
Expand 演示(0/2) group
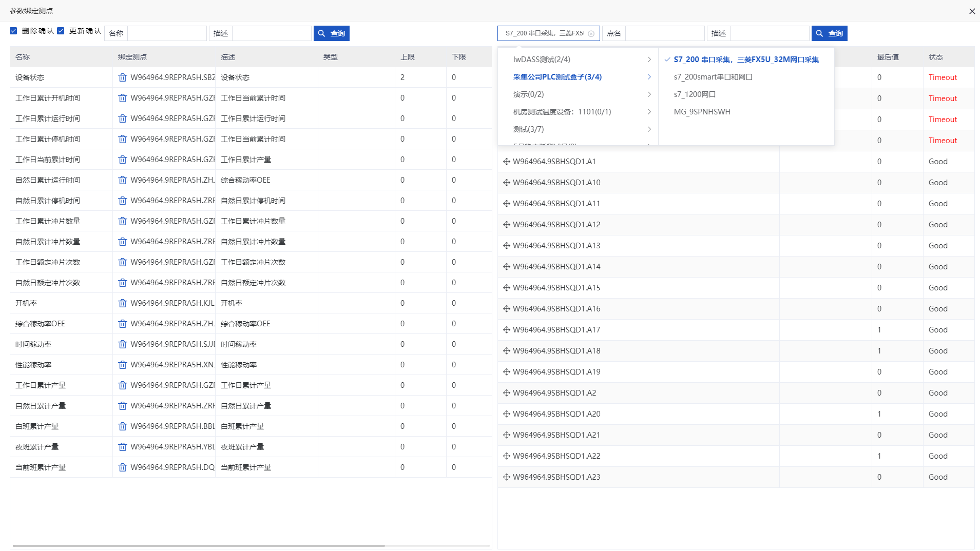(578, 94)
